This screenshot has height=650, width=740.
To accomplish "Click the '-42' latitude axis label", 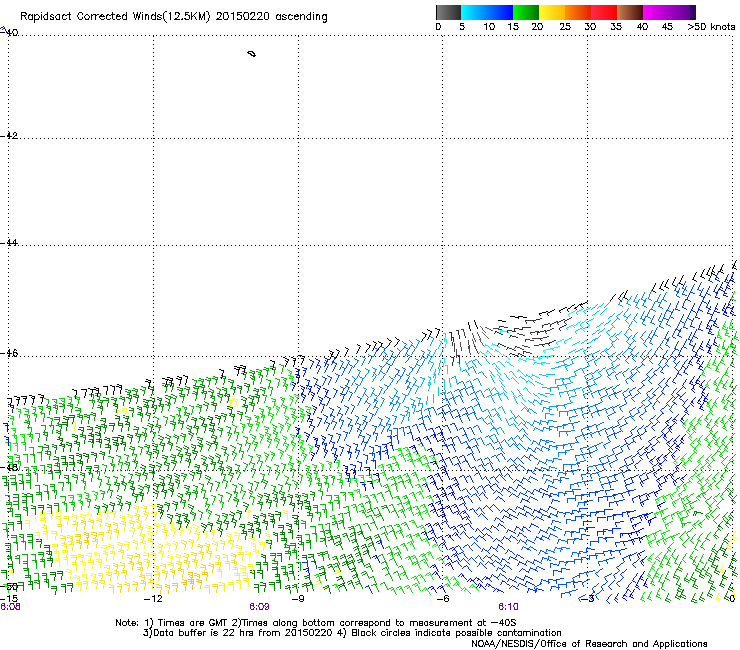I will (x=9, y=135).
